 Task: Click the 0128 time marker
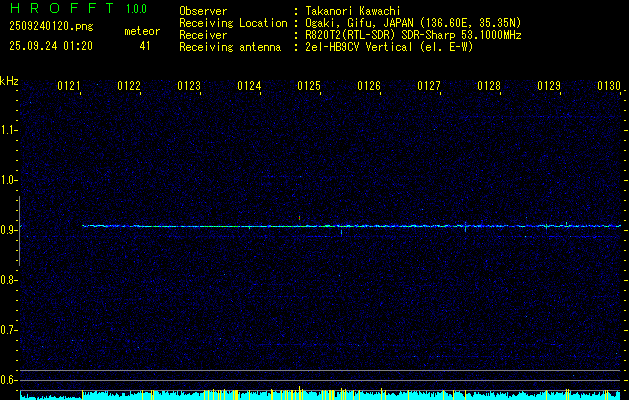coord(489,86)
